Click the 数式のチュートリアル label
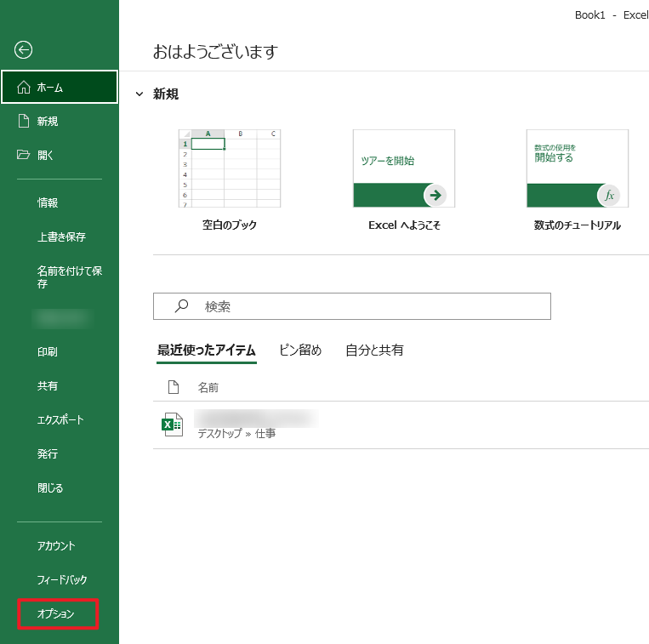Viewport: 649px width, 644px height. 578,225
